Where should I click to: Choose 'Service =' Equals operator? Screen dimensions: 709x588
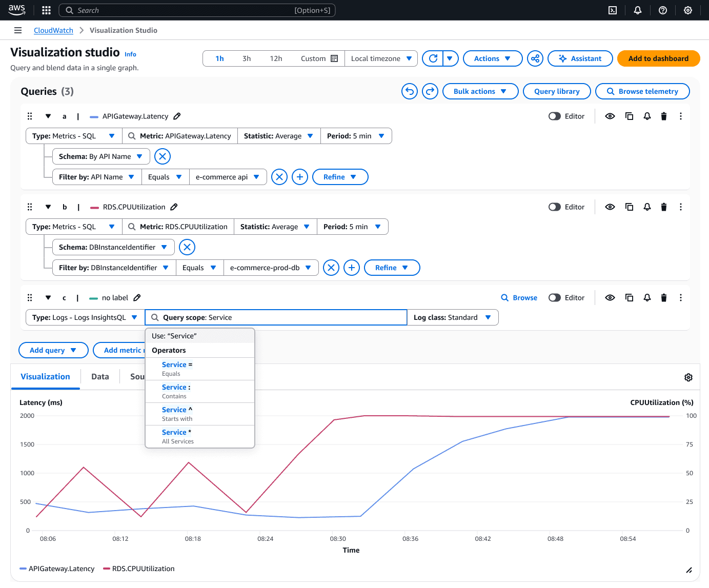pyautogui.click(x=200, y=369)
